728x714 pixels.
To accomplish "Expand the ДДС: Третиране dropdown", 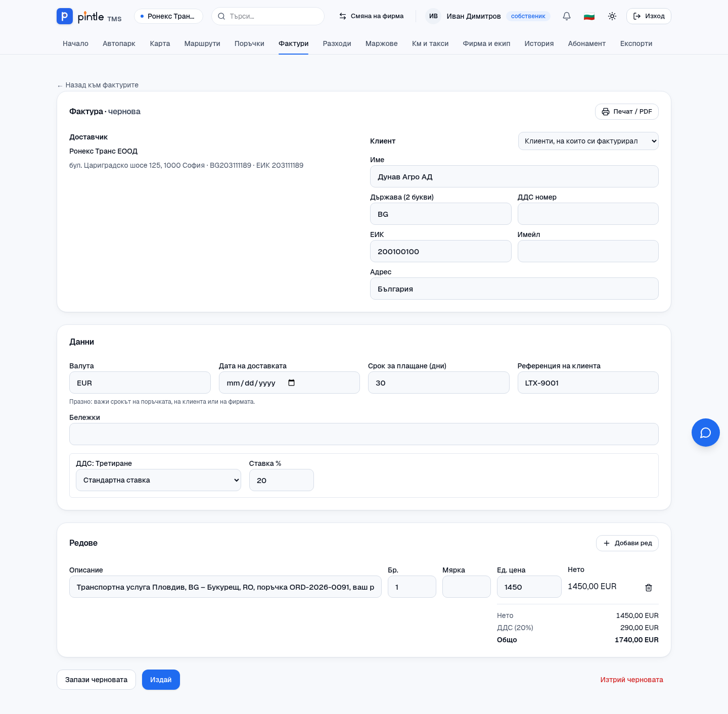I will tap(158, 480).
